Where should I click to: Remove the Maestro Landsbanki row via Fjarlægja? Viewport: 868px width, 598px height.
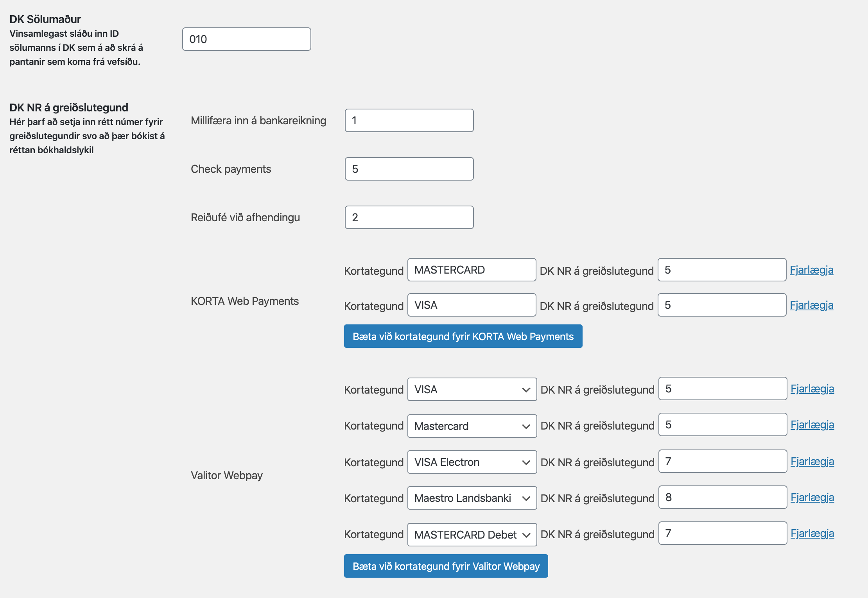tap(812, 498)
